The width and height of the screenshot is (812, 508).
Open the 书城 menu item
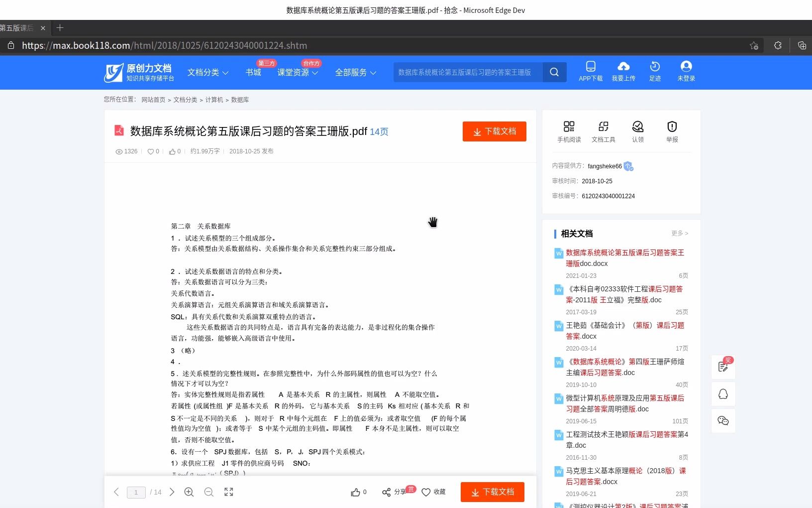click(253, 73)
